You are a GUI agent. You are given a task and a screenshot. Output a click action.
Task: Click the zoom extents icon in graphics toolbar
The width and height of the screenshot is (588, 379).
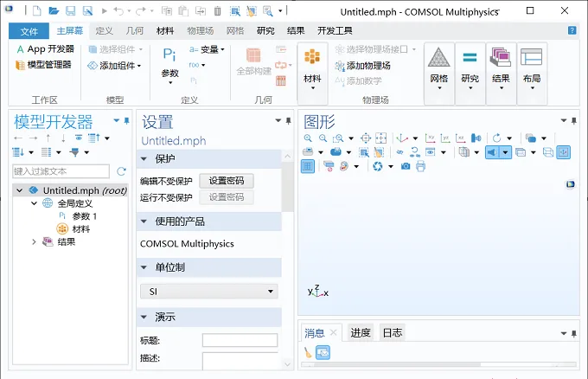click(x=366, y=138)
